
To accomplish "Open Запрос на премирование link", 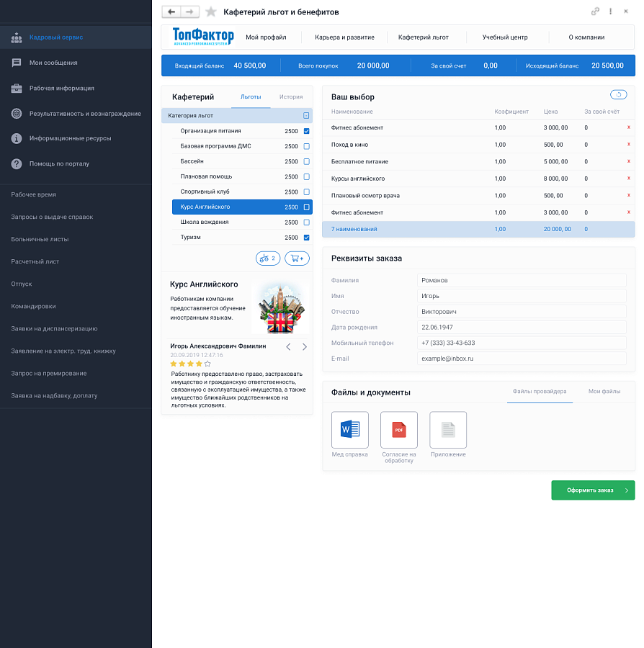I will (49, 373).
